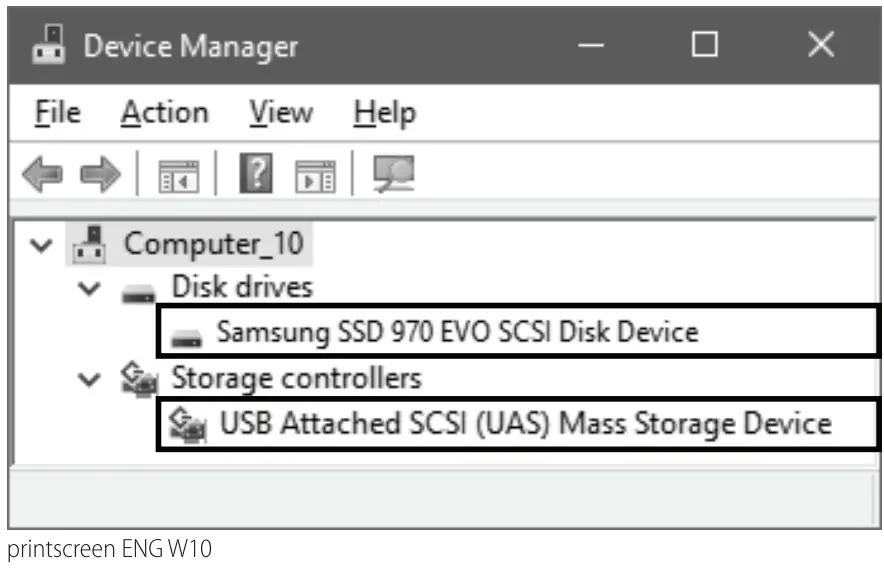Open the Action menu

[165, 113]
